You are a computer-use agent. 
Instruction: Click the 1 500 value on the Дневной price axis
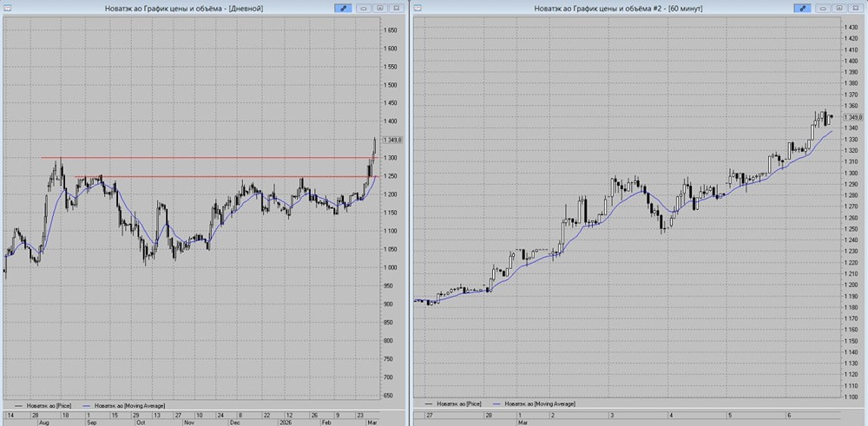pos(390,85)
